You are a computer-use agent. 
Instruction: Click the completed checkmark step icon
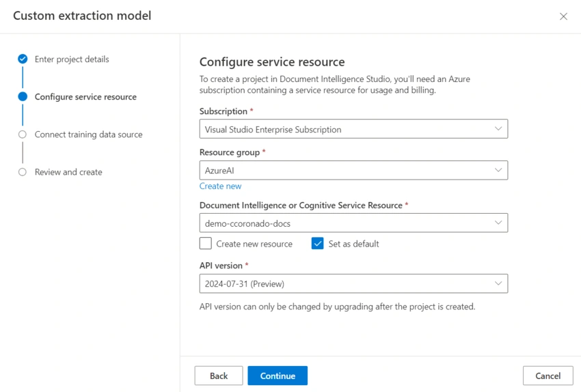[23, 59]
